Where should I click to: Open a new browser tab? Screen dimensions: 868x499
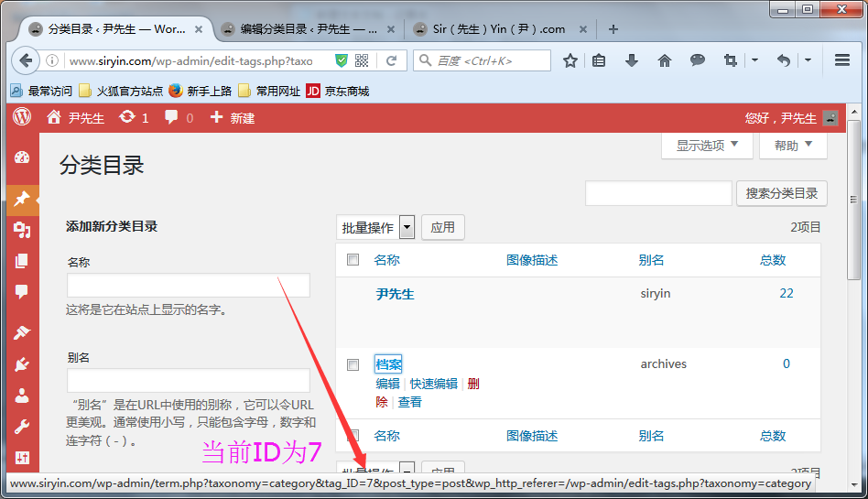[x=613, y=29]
